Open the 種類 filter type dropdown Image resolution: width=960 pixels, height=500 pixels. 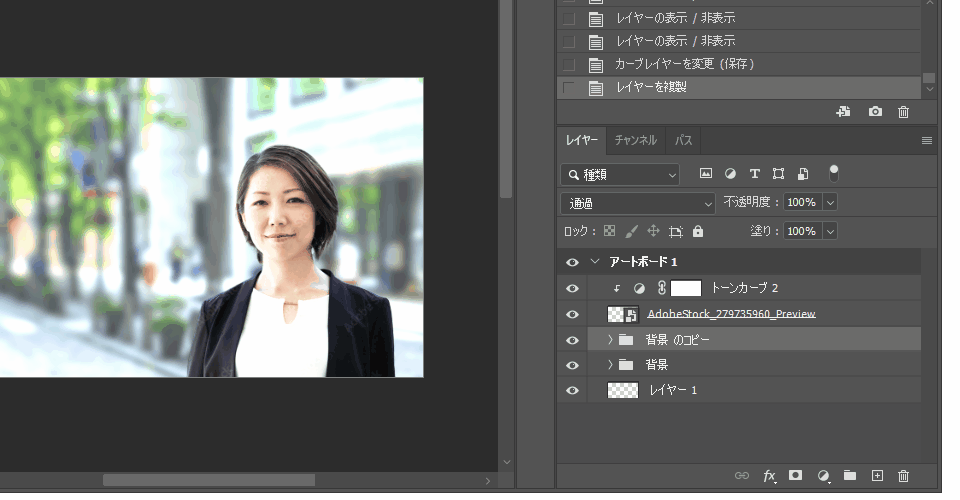[620, 174]
